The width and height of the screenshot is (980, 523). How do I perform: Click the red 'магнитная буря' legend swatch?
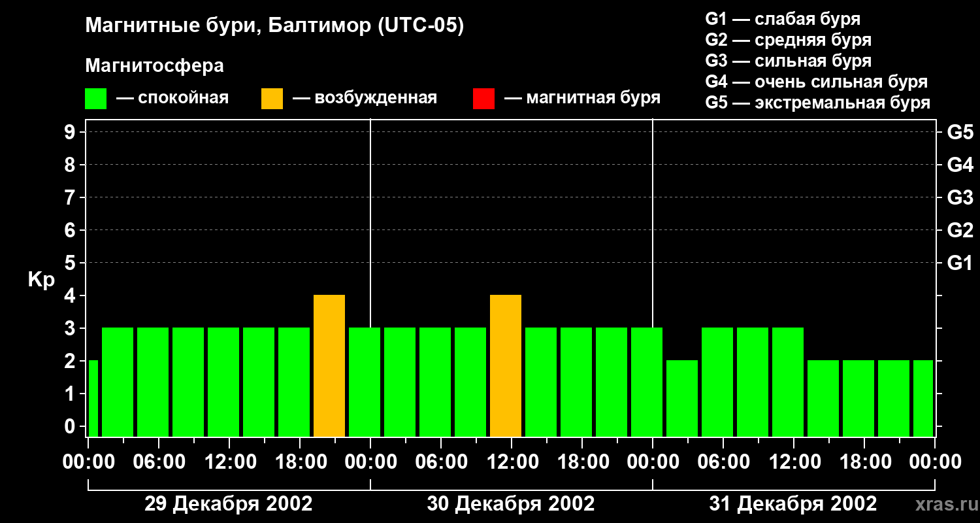[x=483, y=99]
